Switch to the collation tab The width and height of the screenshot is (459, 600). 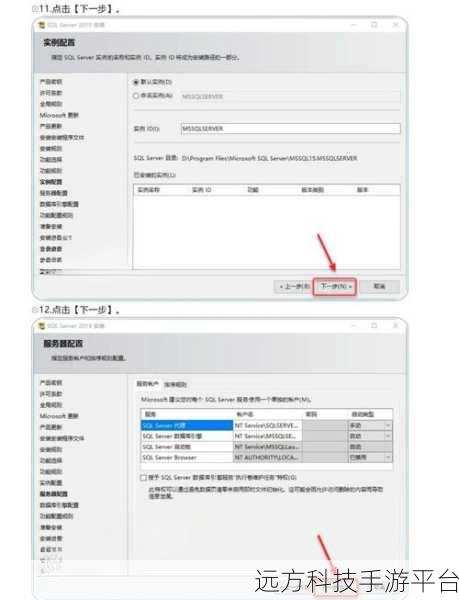pos(176,384)
